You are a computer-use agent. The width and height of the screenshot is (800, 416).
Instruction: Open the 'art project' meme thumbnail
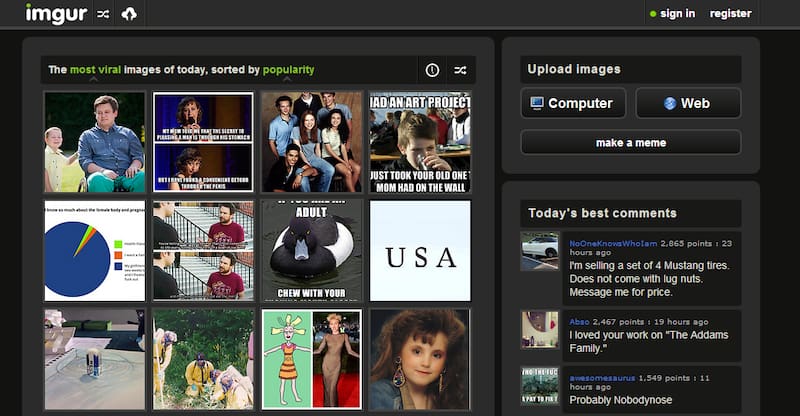[420, 142]
